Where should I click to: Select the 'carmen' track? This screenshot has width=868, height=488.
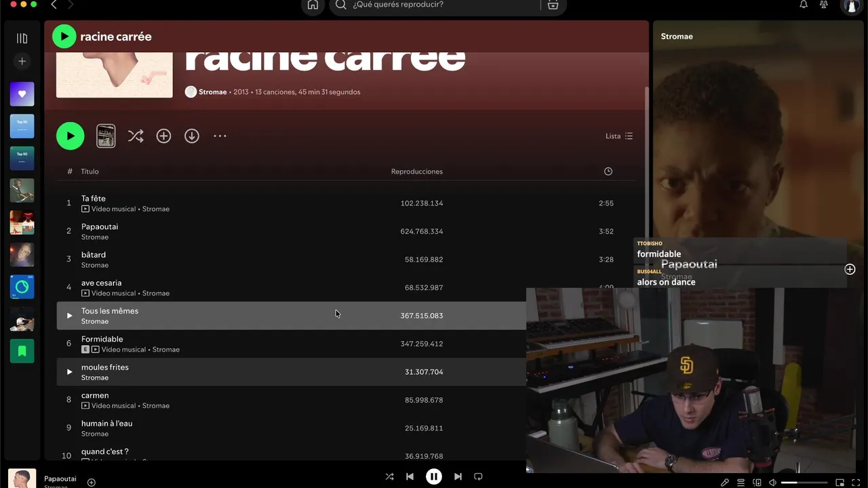click(x=95, y=395)
